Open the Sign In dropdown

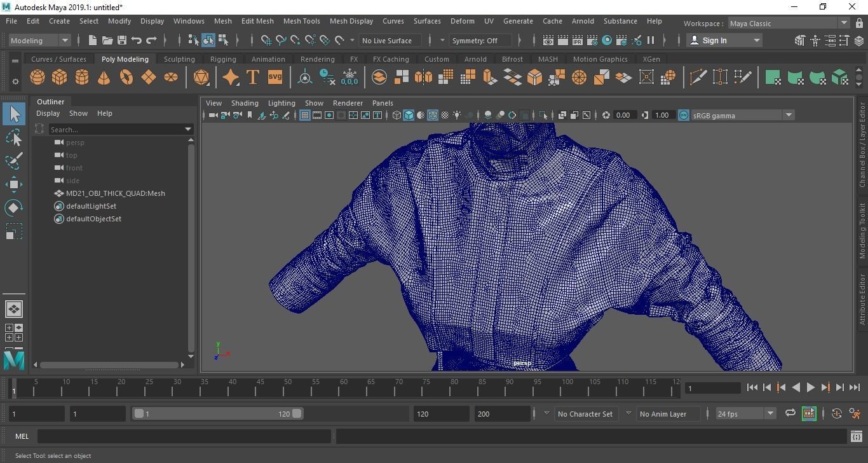point(725,41)
